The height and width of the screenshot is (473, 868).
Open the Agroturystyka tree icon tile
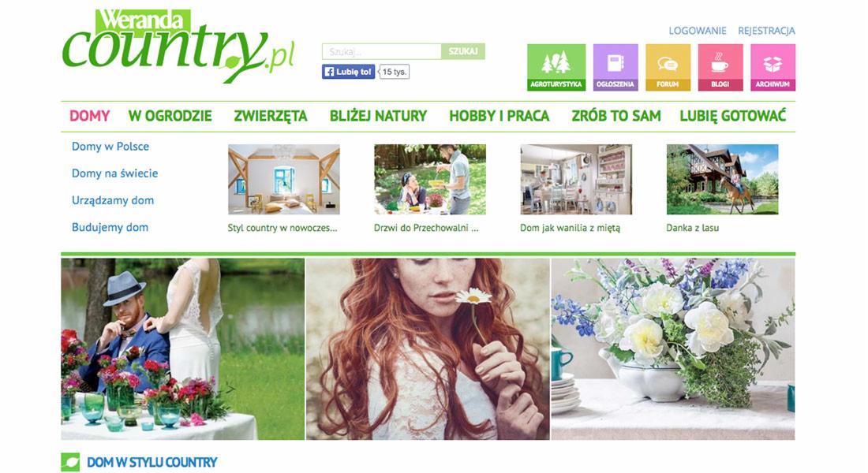tap(556, 68)
